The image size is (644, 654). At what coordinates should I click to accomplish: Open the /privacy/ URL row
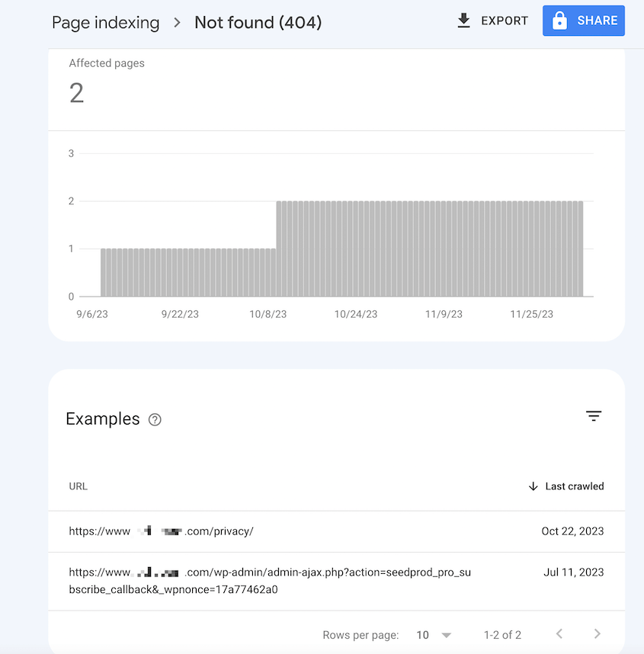161,531
